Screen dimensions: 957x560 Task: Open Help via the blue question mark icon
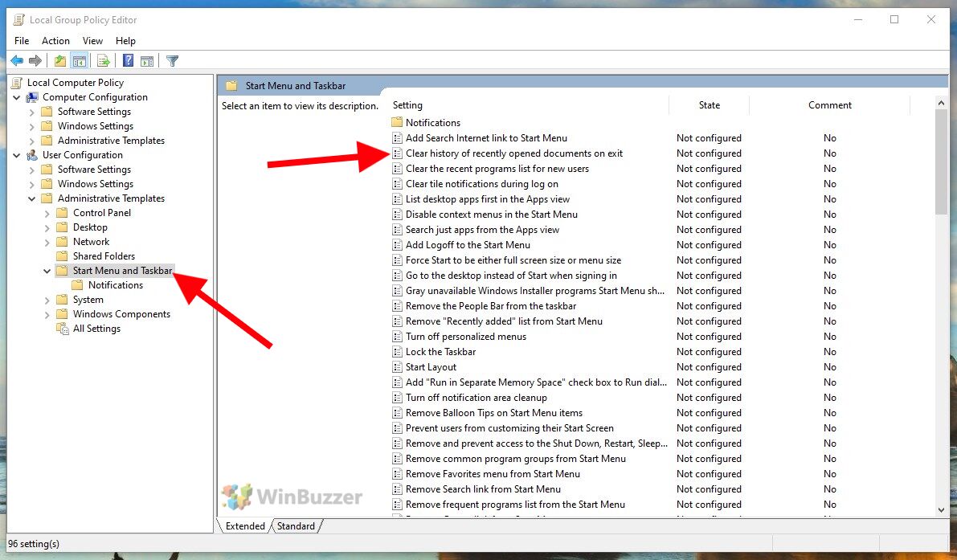pyautogui.click(x=128, y=61)
